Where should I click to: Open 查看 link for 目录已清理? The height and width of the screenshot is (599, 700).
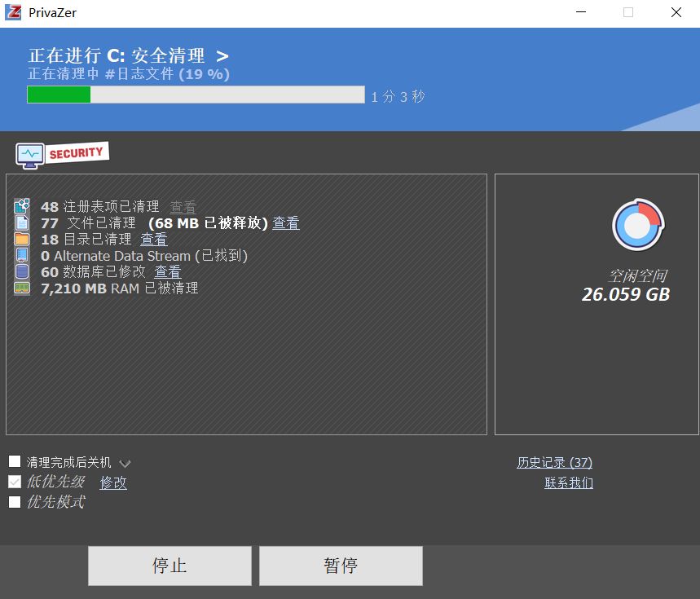tap(153, 240)
